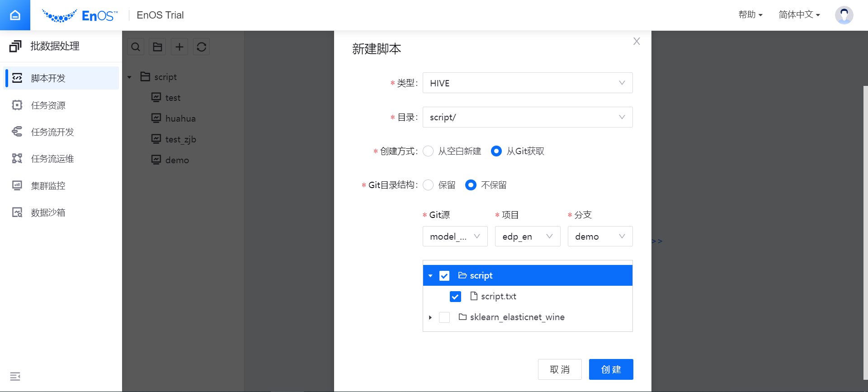Click the test_zjb script file icon

[x=156, y=139]
